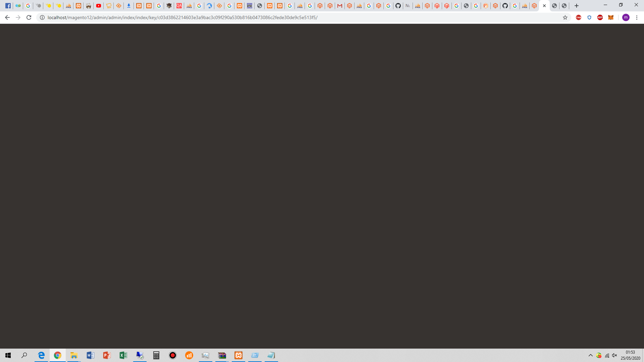
Task: Show hidden system tray icons
Action: click(591, 355)
